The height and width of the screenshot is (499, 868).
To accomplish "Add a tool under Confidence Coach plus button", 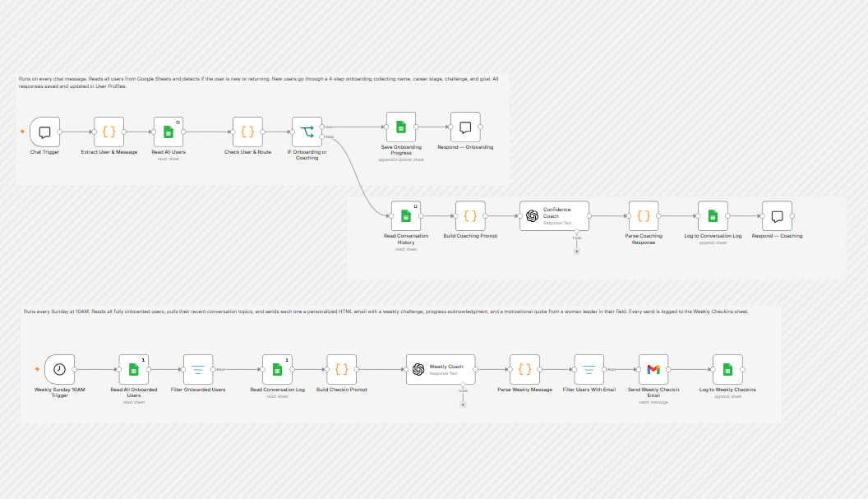I will point(576,252).
